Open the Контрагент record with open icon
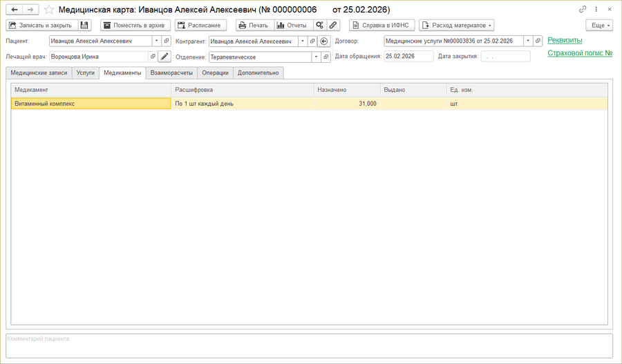This screenshot has width=622, height=364. (312, 41)
